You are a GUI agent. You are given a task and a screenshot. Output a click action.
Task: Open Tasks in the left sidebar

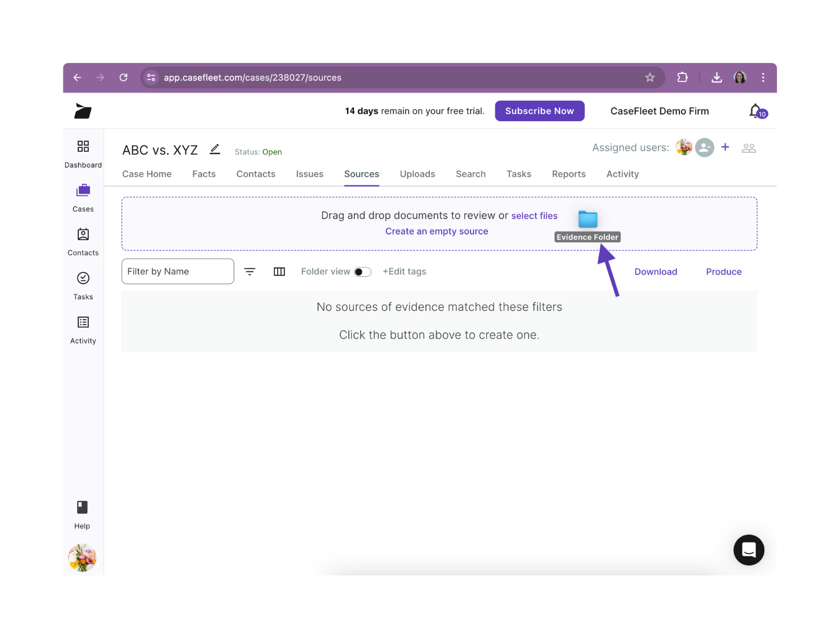click(x=83, y=286)
